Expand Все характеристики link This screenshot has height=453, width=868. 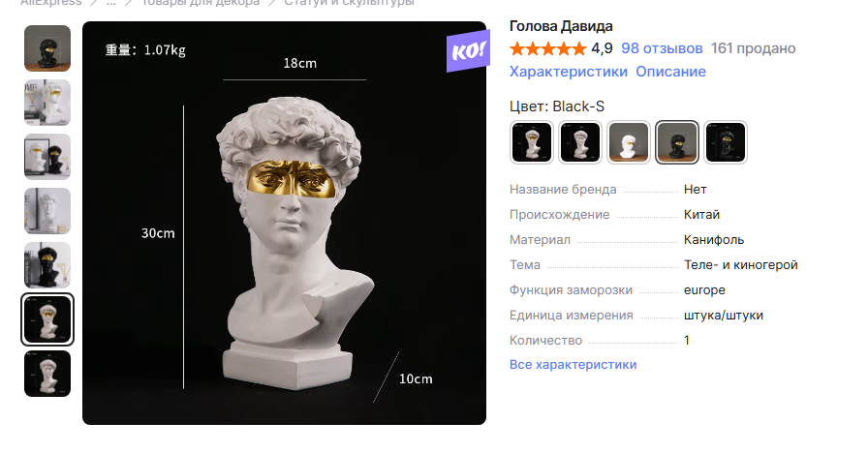[573, 365]
